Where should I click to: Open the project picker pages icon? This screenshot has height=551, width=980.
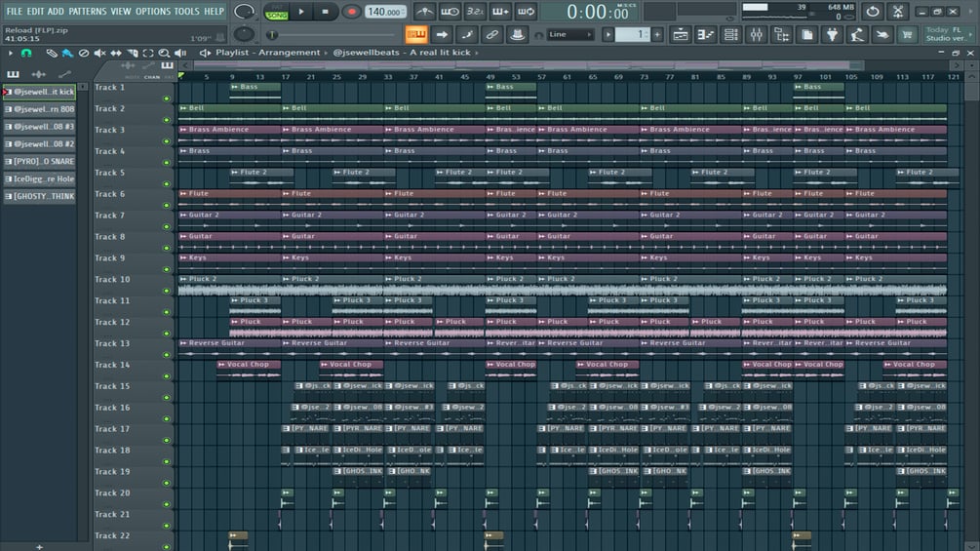click(806, 34)
